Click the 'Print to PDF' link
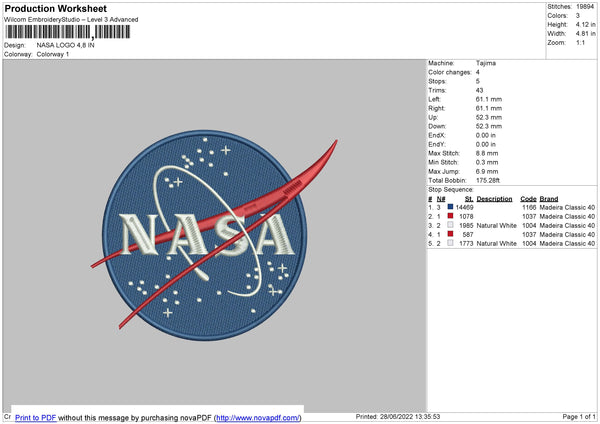Screen dimensions: 600x424 coord(36,417)
